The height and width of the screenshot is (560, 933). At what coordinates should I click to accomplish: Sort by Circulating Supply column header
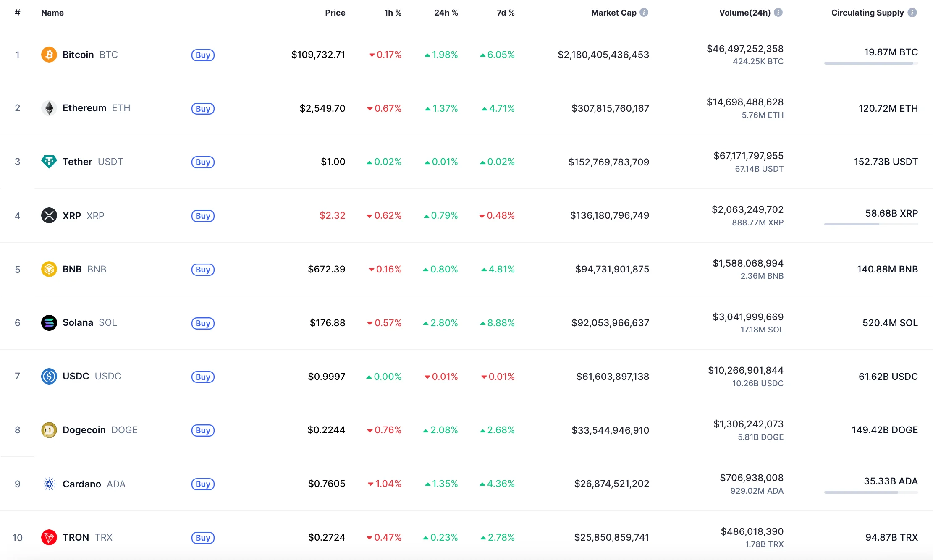[x=867, y=13]
